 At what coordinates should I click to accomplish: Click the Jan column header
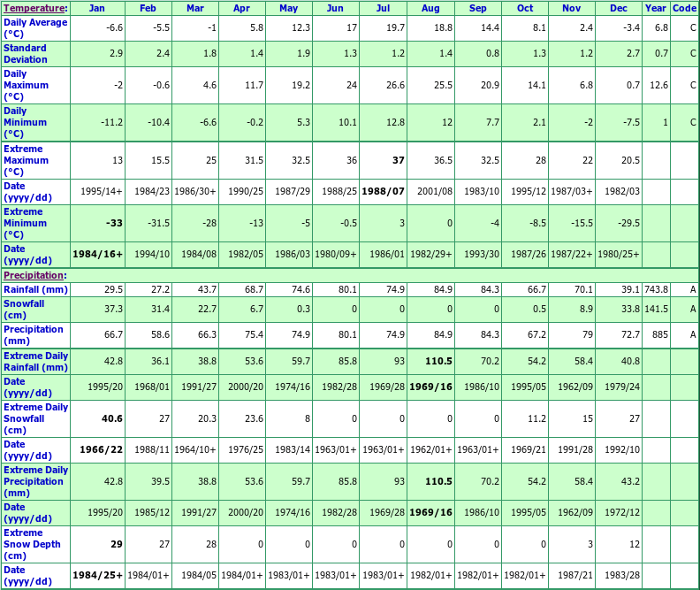[x=97, y=8]
